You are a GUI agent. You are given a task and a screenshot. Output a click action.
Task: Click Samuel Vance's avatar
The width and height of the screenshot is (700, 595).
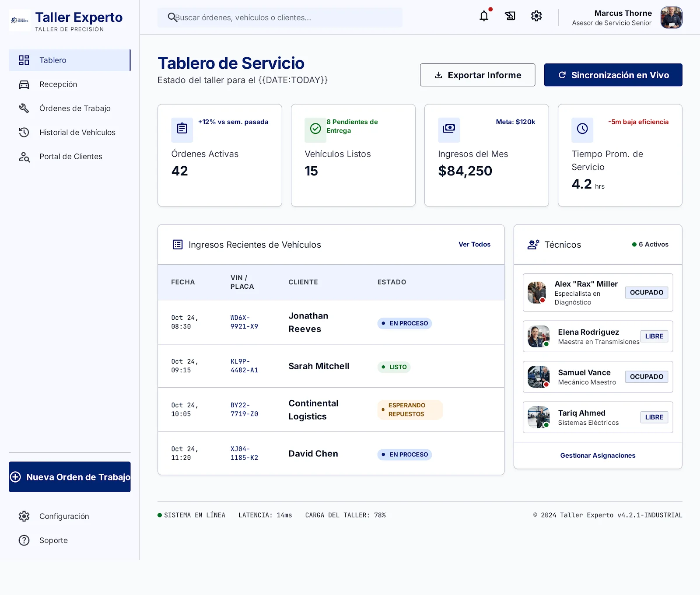click(x=539, y=377)
